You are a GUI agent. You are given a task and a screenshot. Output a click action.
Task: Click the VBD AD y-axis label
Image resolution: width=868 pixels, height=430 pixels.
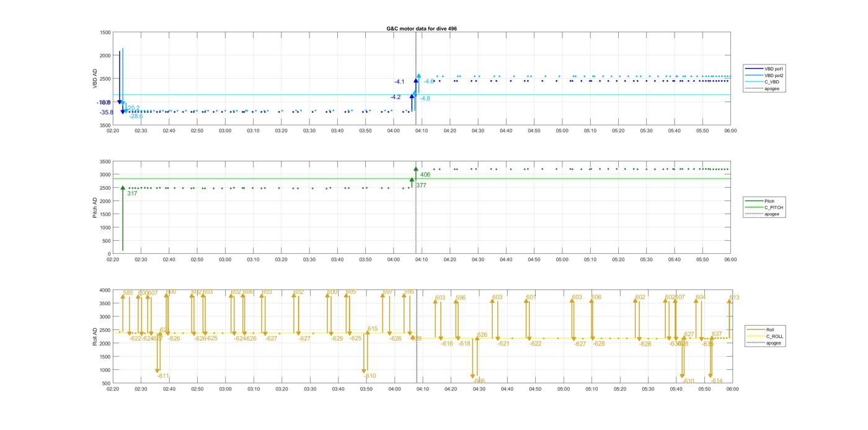click(x=95, y=79)
